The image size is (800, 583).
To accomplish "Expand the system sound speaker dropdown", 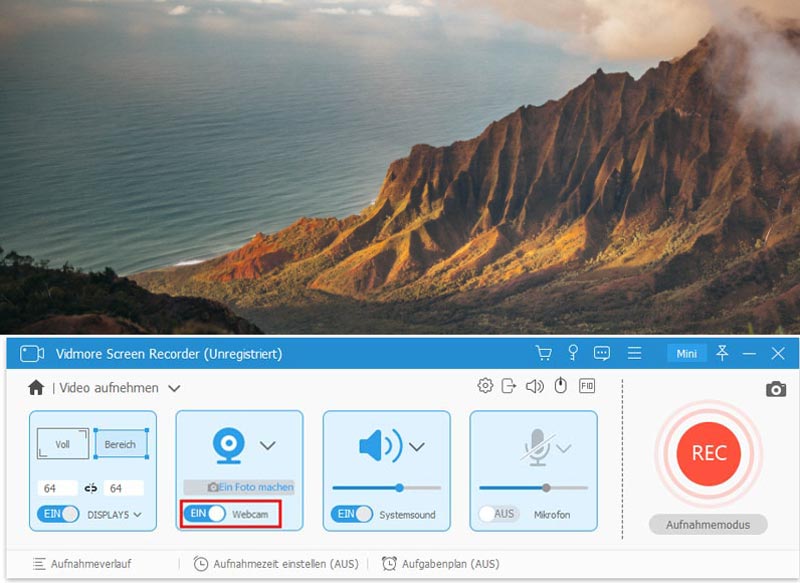I will point(416,446).
